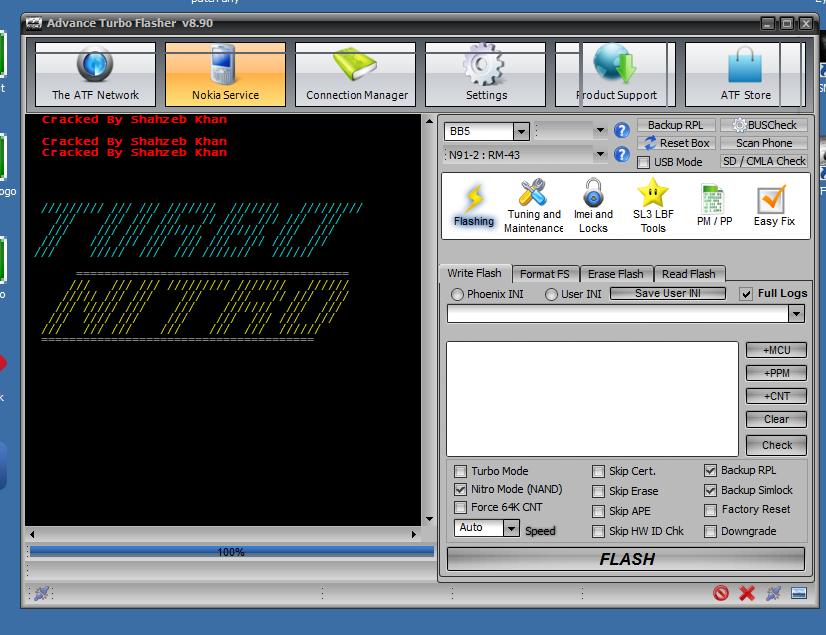Toggle Full Logs checkbox
The image size is (826, 635).
click(746, 294)
